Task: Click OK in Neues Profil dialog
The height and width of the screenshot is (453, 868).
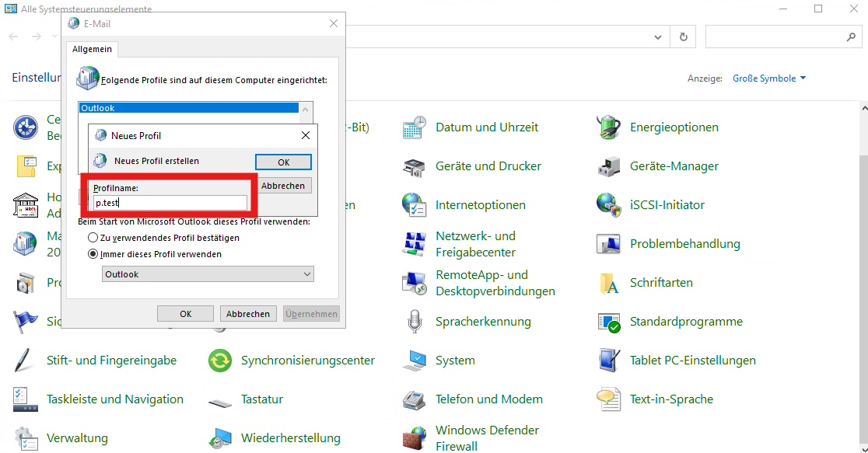Action: click(283, 162)
